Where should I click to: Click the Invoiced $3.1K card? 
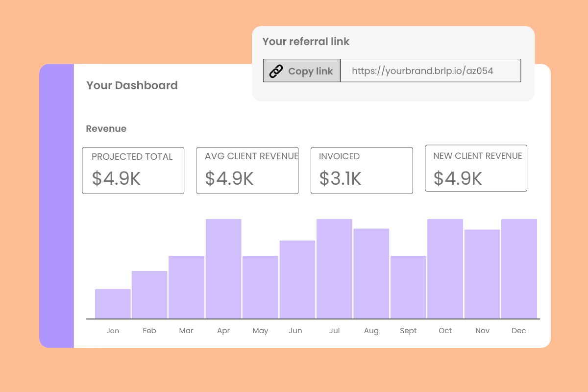pyautogui.click(x=362, y=171)
